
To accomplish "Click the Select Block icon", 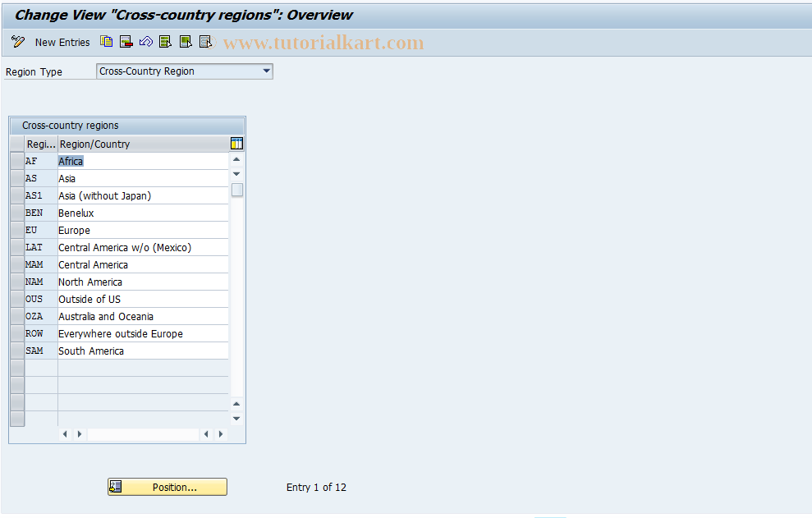I will click(x=186, y=41).
